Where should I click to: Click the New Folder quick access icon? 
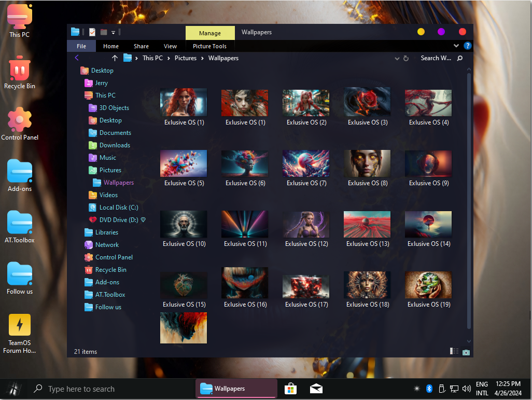[104, 32]
